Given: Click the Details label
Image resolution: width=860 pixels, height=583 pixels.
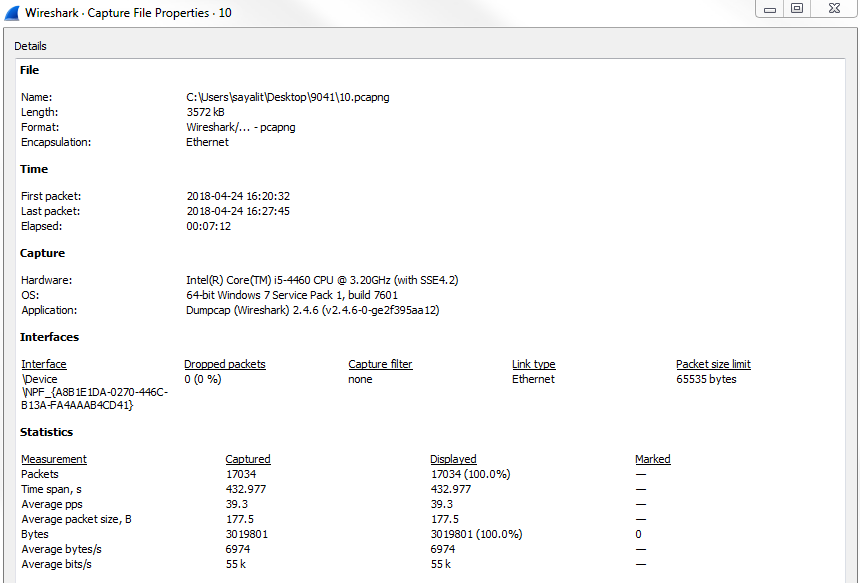Looking at the screenshot, I should pos(30,46).
